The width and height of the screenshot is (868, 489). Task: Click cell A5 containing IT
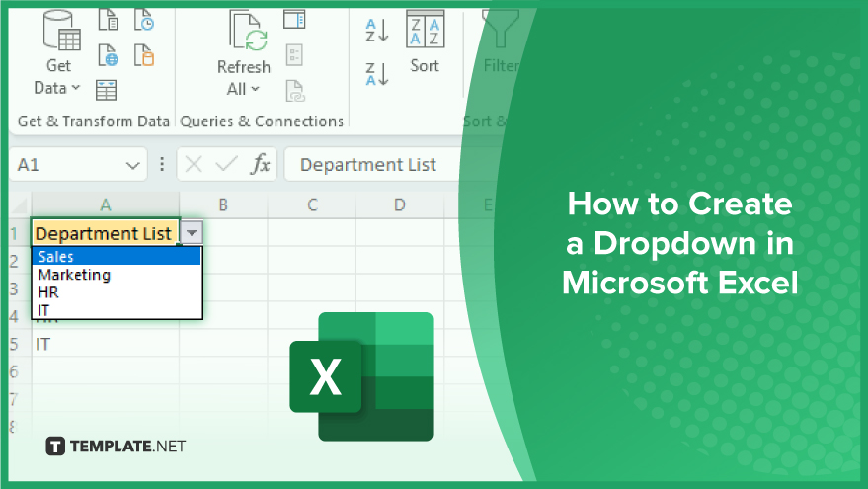[106, 344]
